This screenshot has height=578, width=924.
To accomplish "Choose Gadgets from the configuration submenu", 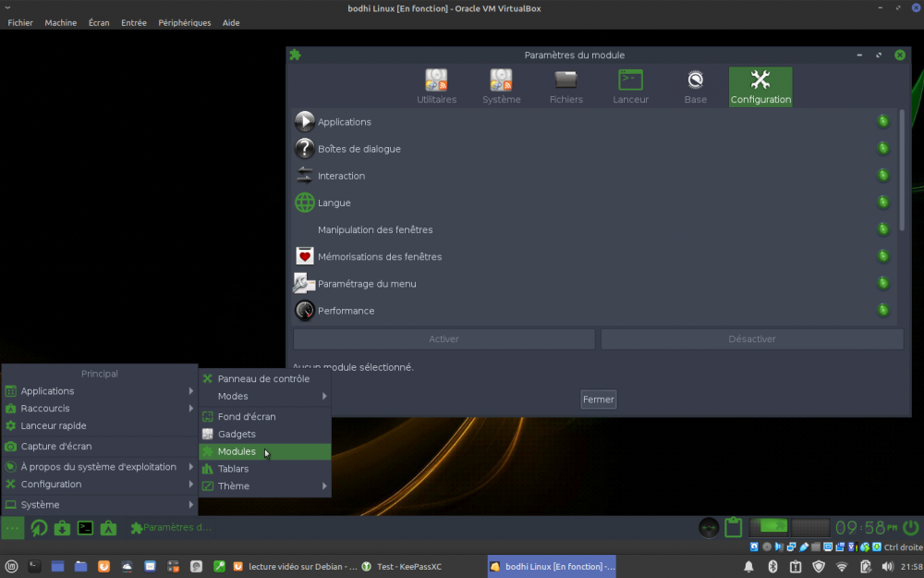I will click(x=237, y=434).
